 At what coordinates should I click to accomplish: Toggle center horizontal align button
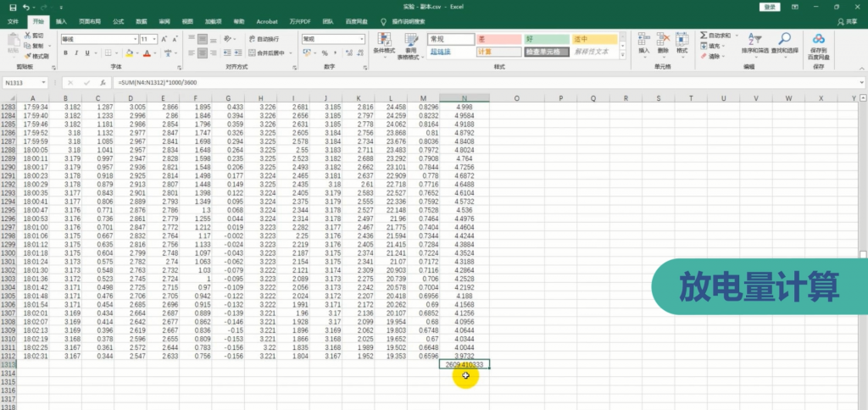tap(203, 53)
